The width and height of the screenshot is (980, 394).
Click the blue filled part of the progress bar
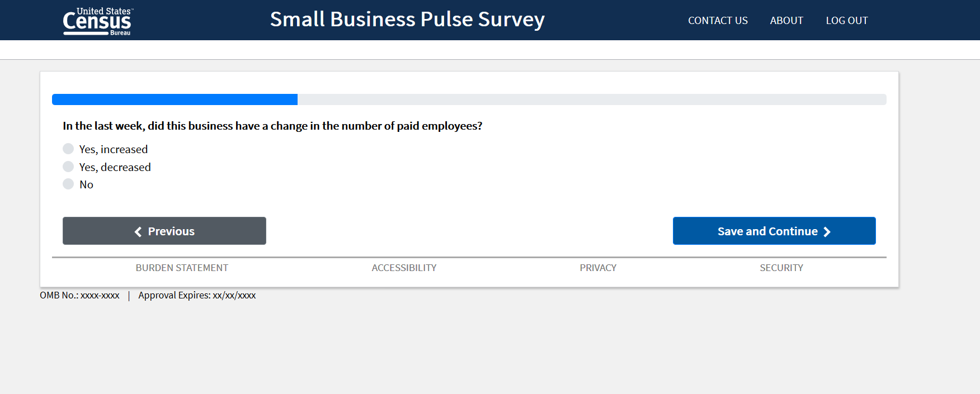[175, 99]
